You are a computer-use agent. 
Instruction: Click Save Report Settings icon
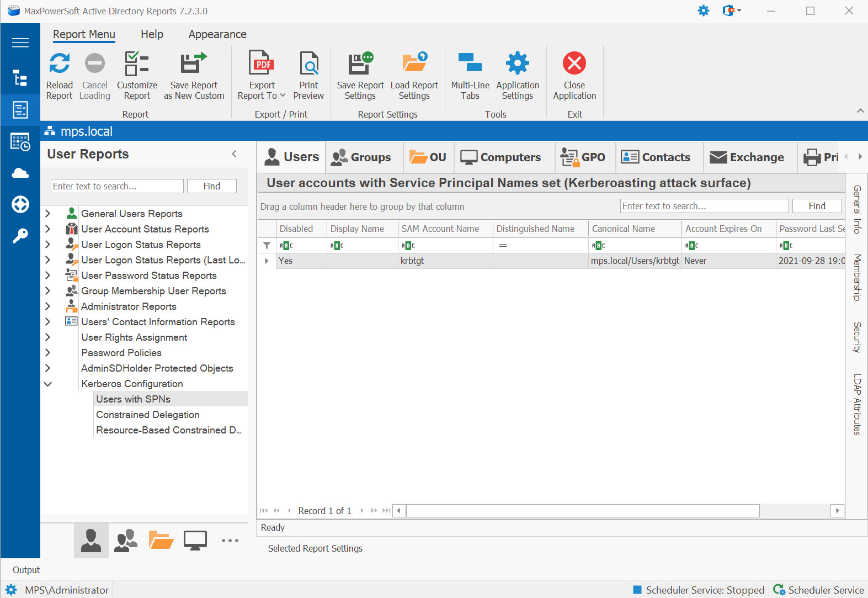(360, 63)
